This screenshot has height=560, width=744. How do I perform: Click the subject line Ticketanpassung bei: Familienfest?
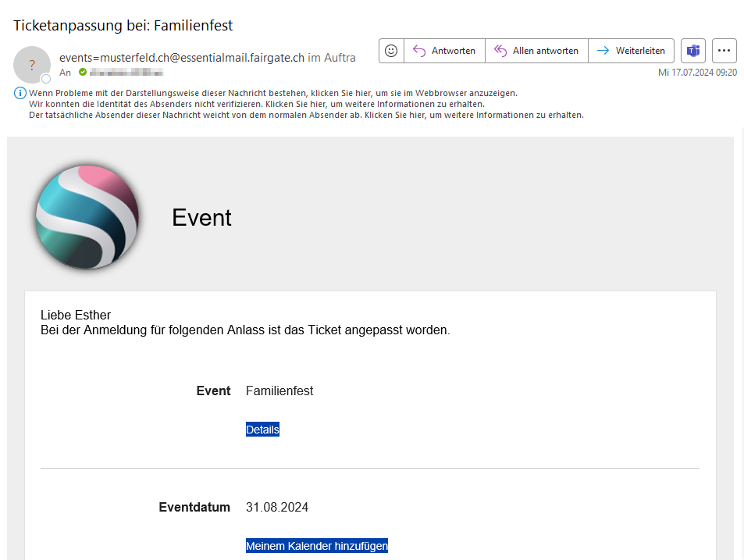pyautogui.click(x=123, y=25)
